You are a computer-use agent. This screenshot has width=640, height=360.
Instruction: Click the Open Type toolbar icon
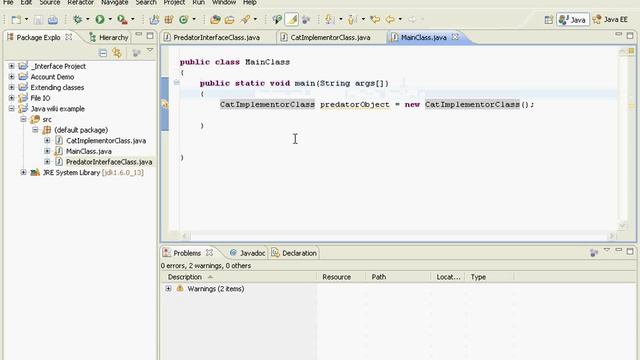coord(215,19)
